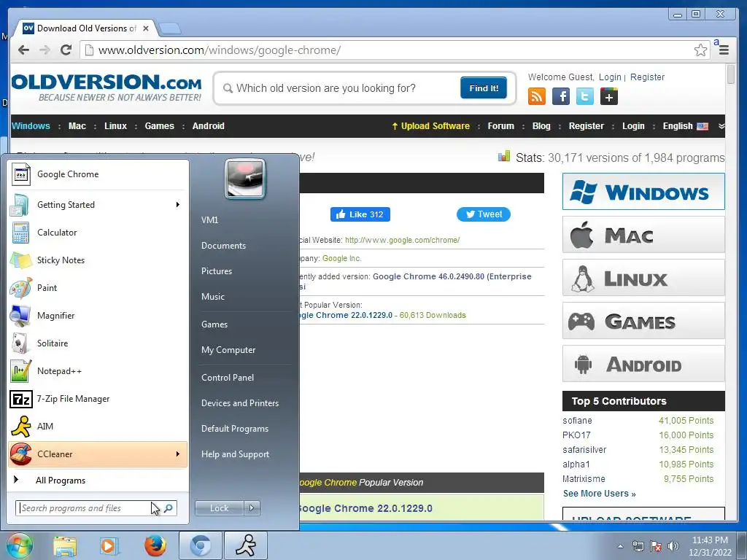The height and width of the screenshot is (560, 747).
Task: Click the Lock button
Action: [219, 508]
